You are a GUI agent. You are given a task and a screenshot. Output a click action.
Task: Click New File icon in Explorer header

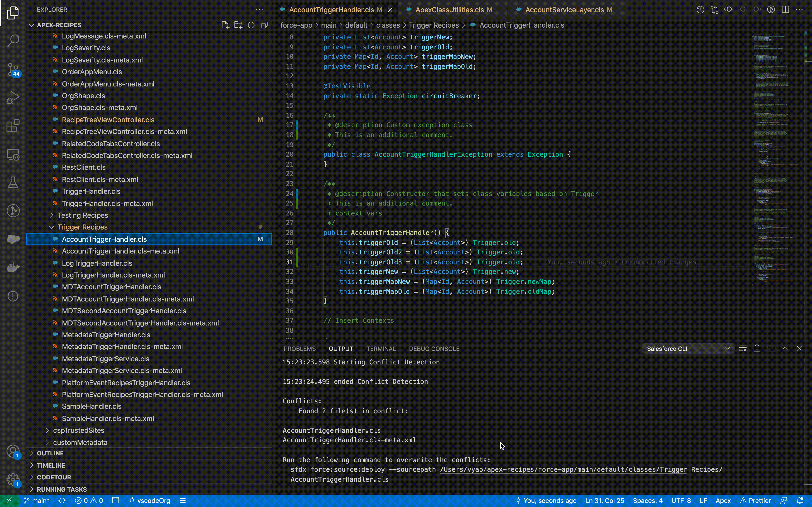click(225, 25)
